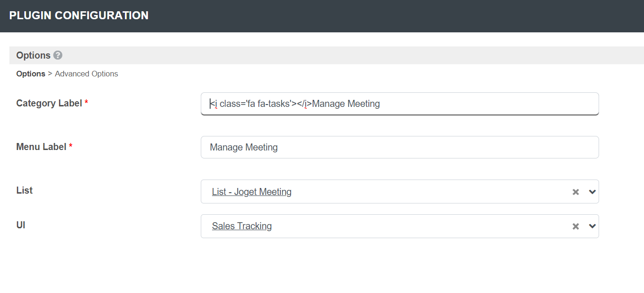
Task: Clear the UI selection with the x icon
Action: (576, 226)
